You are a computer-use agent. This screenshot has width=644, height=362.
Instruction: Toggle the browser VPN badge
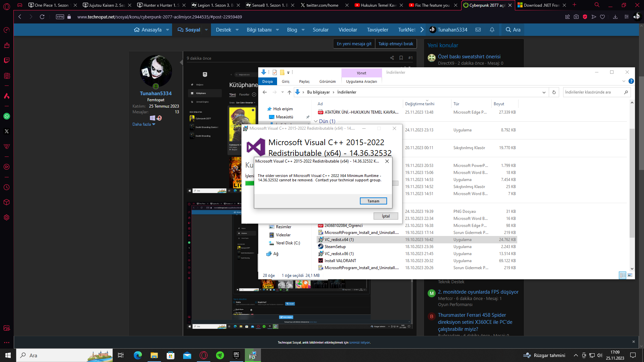60,17
